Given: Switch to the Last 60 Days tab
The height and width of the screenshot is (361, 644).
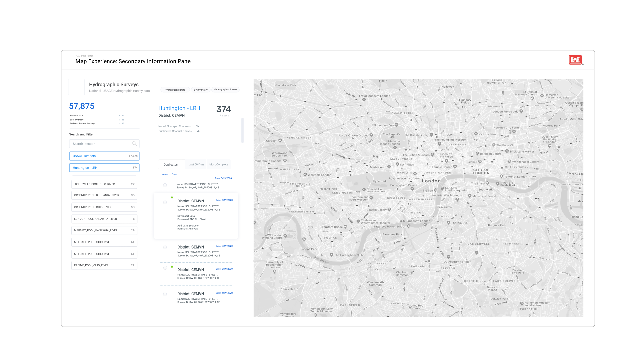Looking at the screenshot, I should click(196, 165).
